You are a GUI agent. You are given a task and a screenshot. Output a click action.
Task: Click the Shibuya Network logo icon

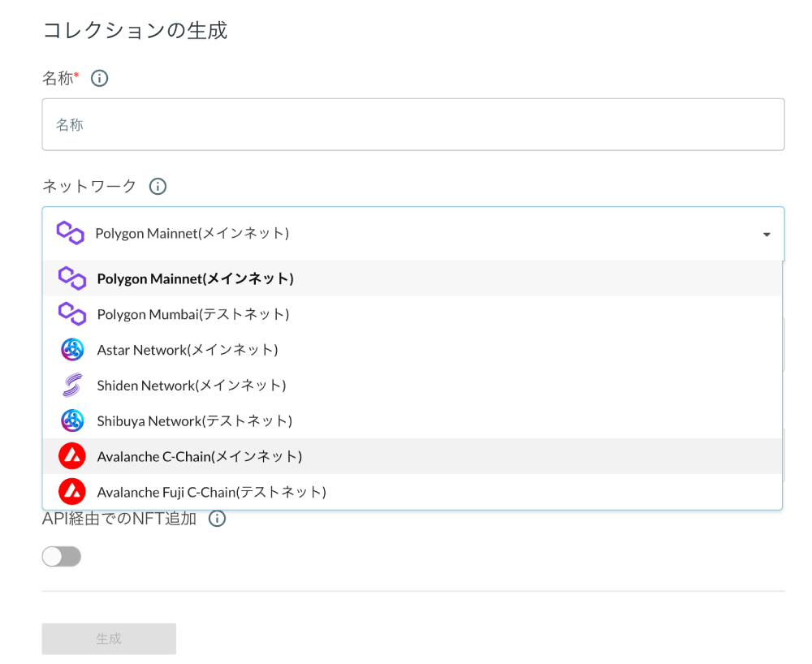(x=72, y=420)
